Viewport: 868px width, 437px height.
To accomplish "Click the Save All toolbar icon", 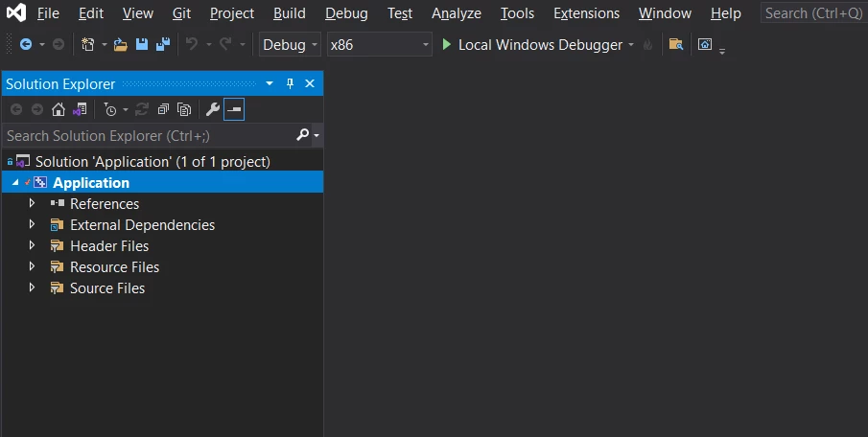I will [x=163, y=44].
